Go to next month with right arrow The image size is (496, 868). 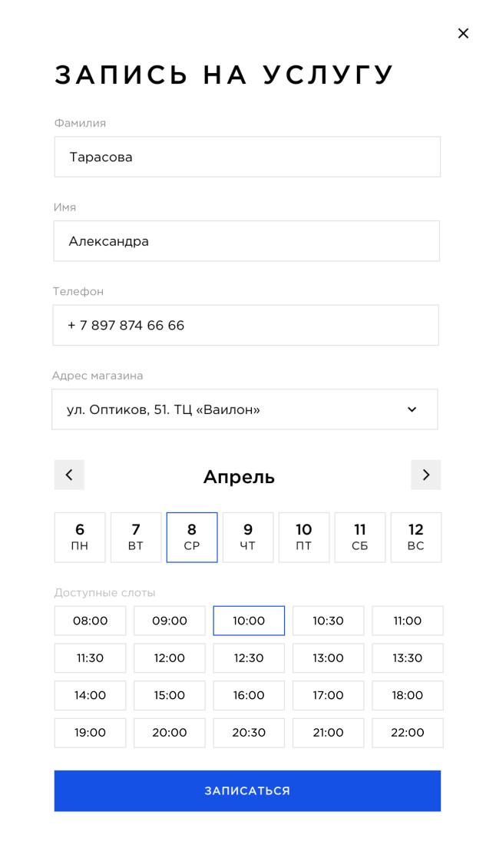click(426, 475)
